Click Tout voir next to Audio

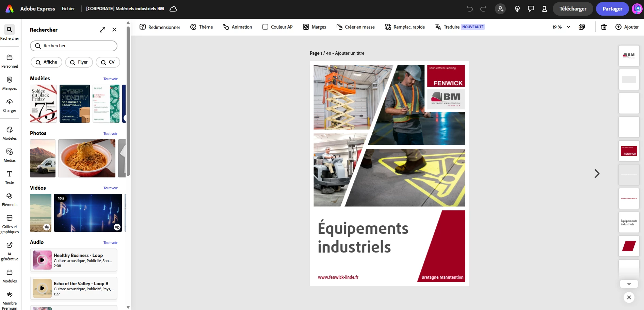[111, 243]
